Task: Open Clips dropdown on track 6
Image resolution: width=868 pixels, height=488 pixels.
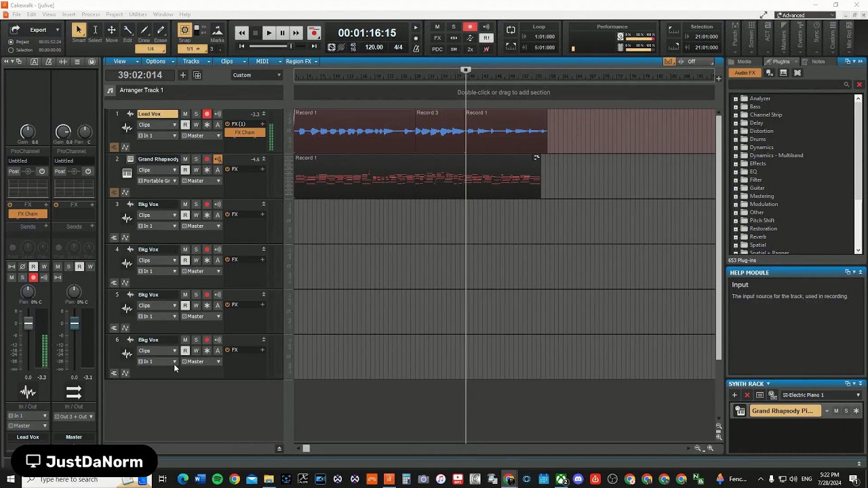Action: [158, 350]
